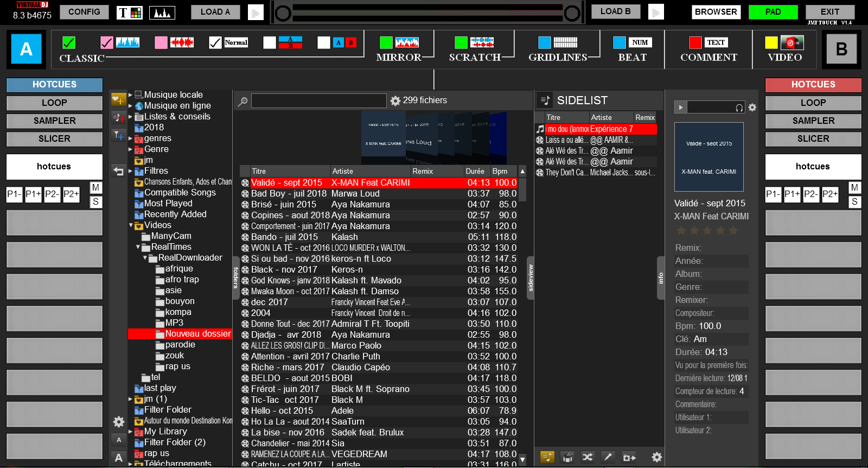
Task: Toggle the checkbox beside the stacked A/B icon
Action: click(270, 42)
